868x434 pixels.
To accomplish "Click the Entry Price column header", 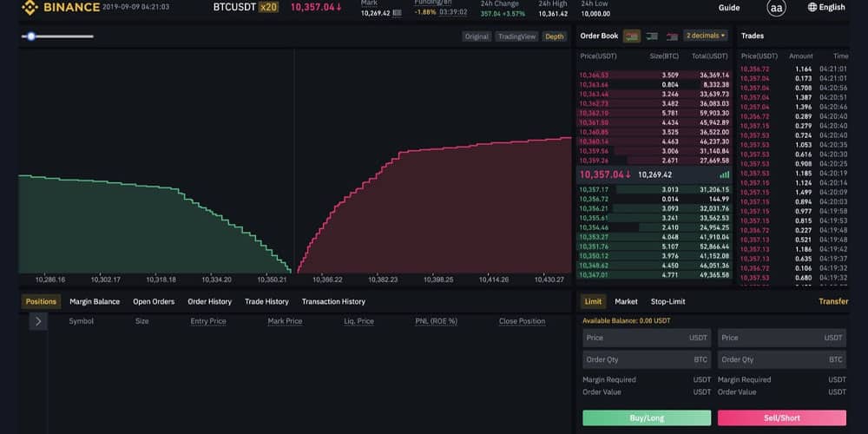I will coord(208,321).
